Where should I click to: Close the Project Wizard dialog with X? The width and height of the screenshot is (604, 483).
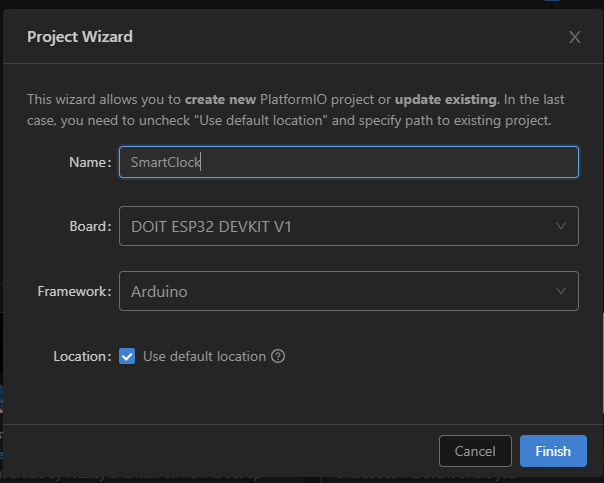click(x=574, y=37)
